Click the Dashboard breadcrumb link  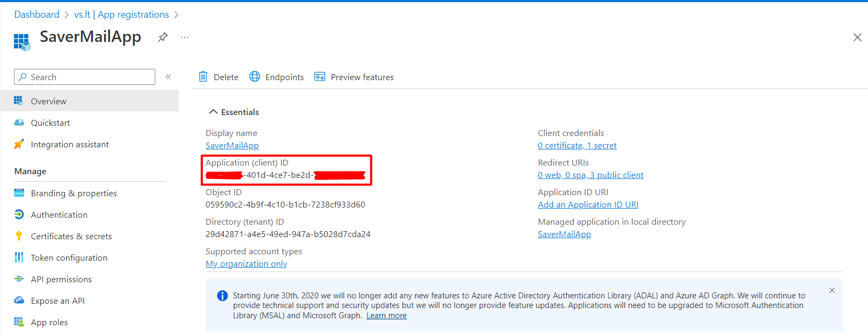click(x=37, y=15)
